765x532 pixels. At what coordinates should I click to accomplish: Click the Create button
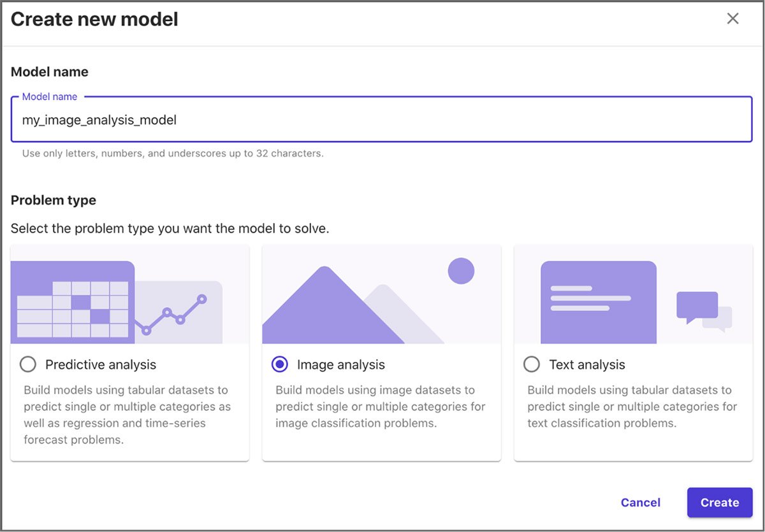tap(720, 502)
